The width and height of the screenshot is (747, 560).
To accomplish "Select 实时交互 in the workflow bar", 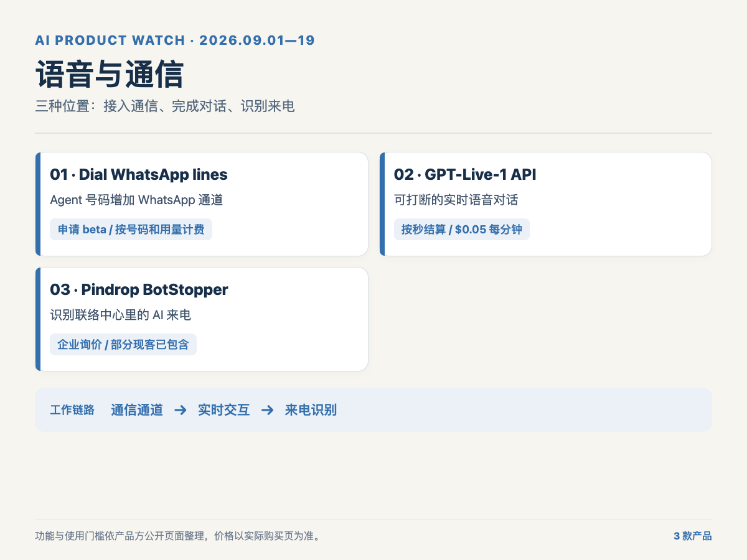I will 224,410.
